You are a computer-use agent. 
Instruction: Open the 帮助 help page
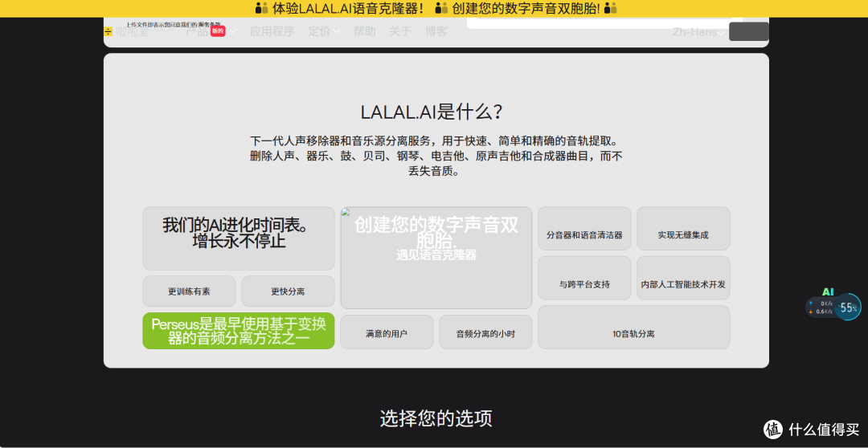[x=364, y=31]
